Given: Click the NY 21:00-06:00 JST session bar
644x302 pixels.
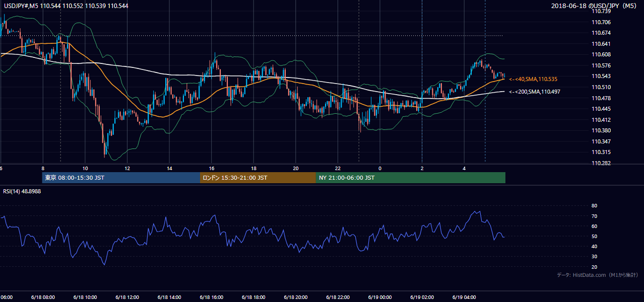Looking at the screenshot, I should pos(411,178).
